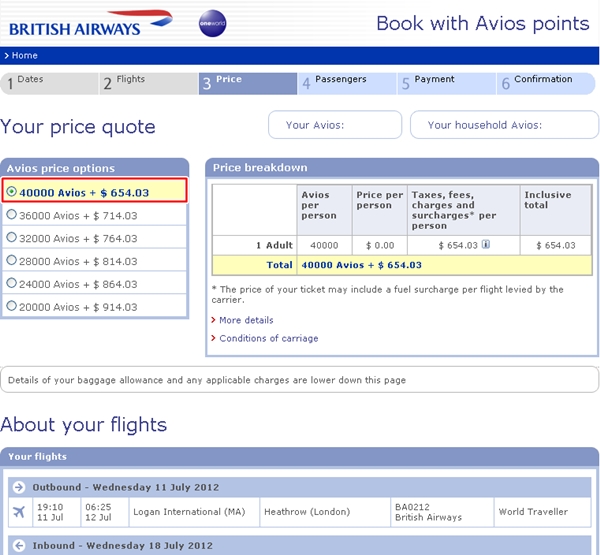The width and height of the screenshot is (600, 555).
Task: Click the Outbound arrow circle icon
Action: click(x=18, y=487)
